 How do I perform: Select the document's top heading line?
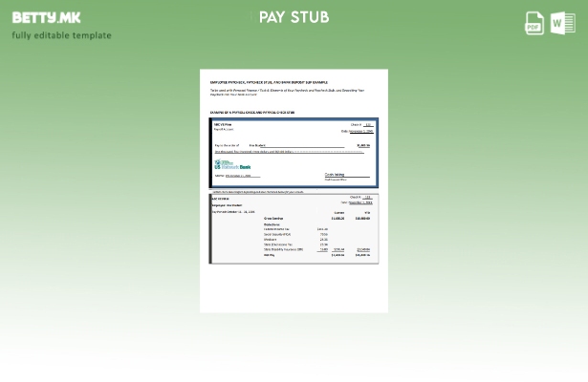tap(269, 82)
